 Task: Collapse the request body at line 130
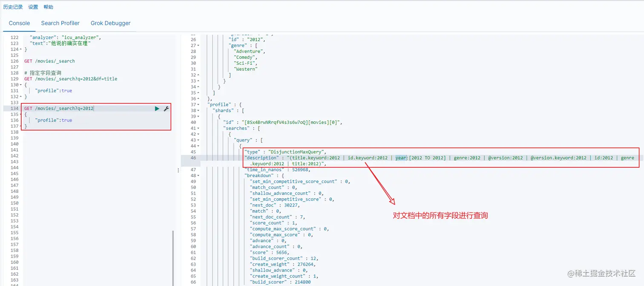(x=21, y=85)
